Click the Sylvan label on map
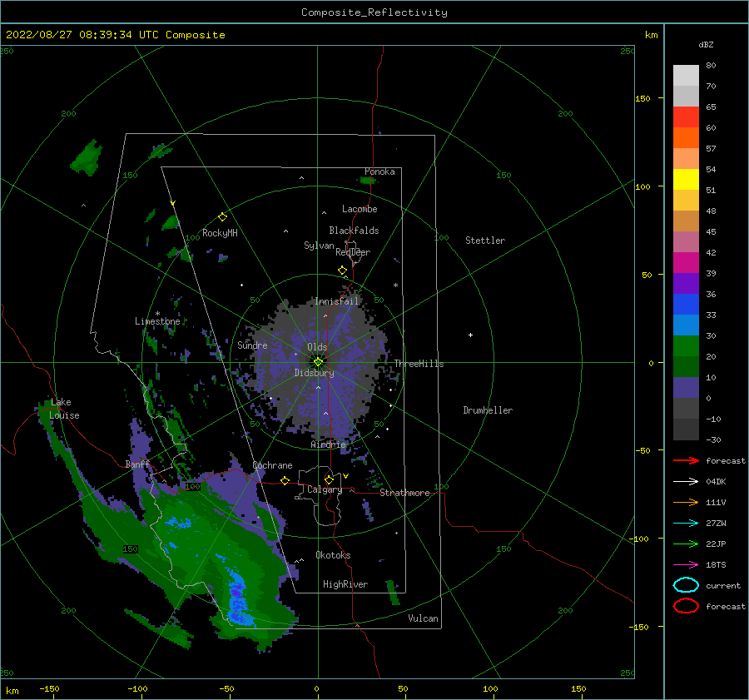This screenshot has width=749, height=700. pos(319,246)
